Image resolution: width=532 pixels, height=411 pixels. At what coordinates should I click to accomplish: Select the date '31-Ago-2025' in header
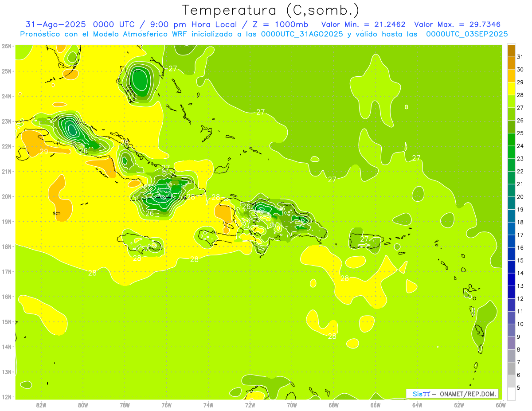pos(55,24)
